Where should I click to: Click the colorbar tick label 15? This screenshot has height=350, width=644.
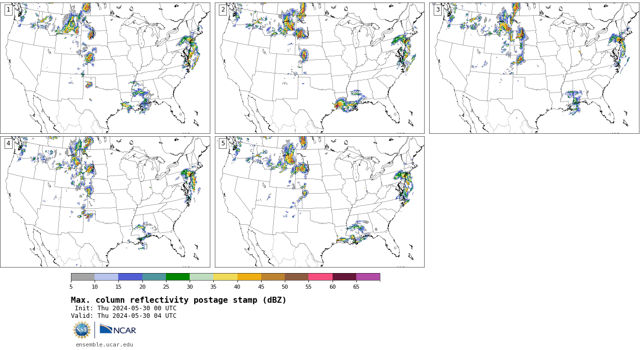[118, 287]
